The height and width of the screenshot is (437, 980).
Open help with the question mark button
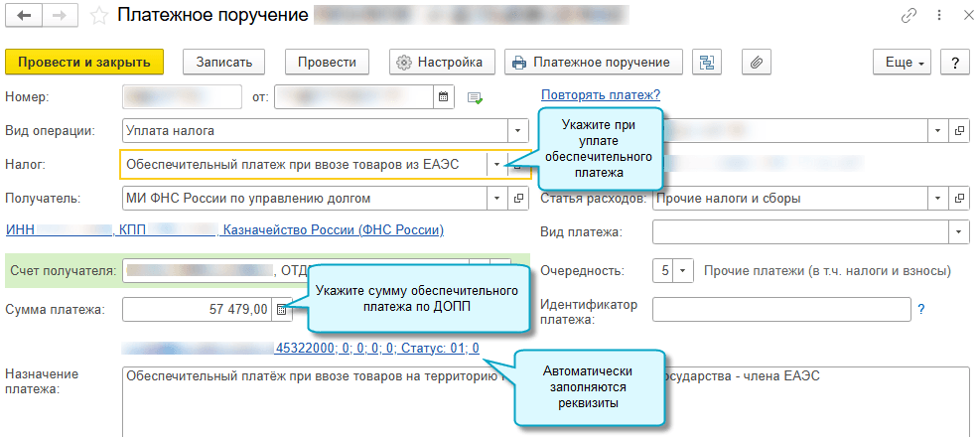click(x=955, y=62)
